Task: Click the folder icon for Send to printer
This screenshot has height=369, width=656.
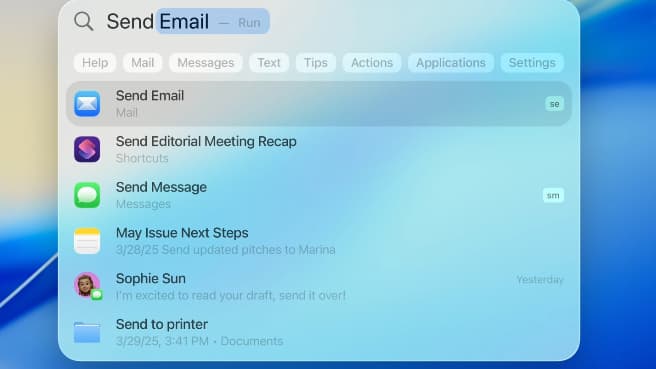Action: (87, 332)
